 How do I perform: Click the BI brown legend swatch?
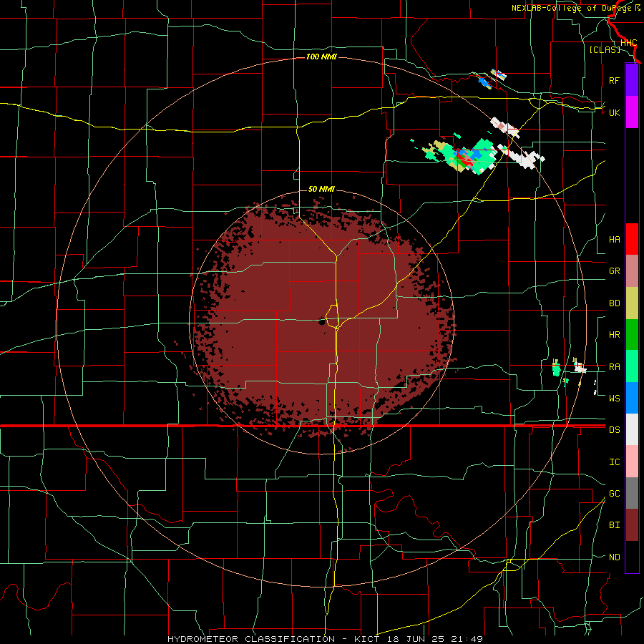point(632,525)
